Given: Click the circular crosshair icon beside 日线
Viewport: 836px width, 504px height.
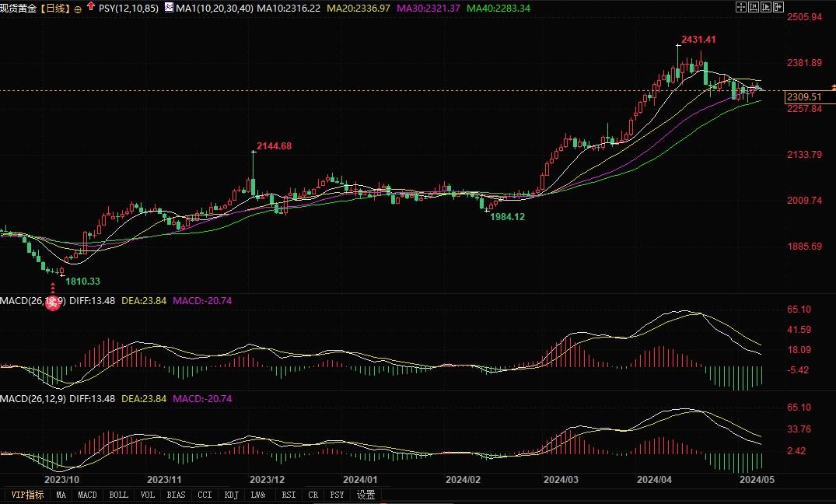Looking at the screenshot, I should click(78, 9).
